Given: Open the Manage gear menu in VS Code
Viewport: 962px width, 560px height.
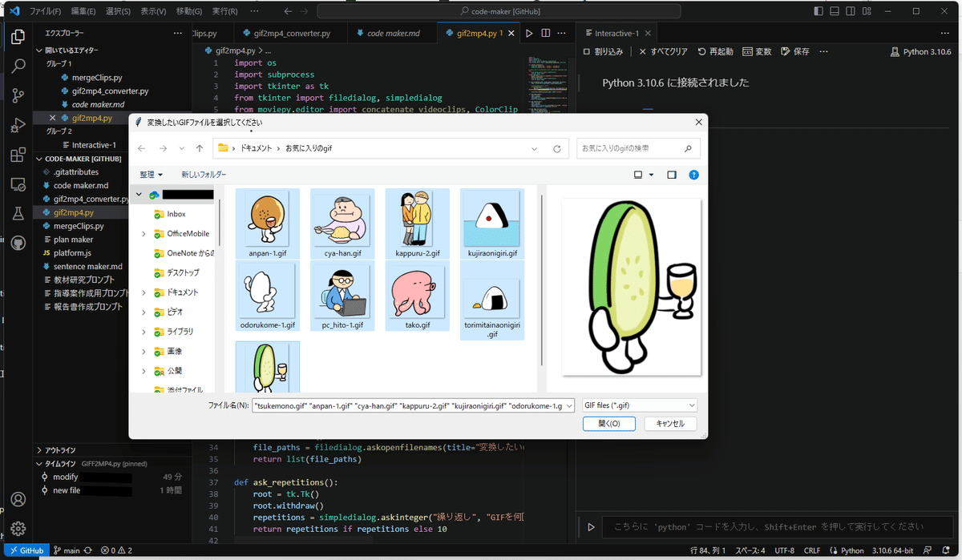Looking at the screenshot, I should click(18, 529).
